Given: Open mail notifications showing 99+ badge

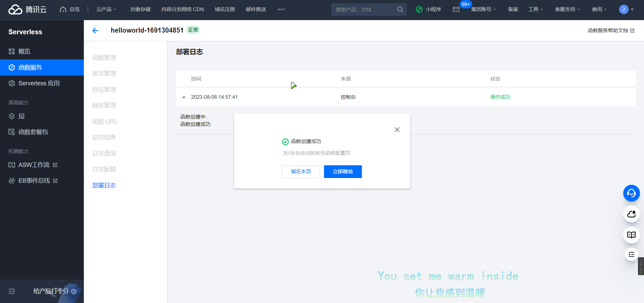Looking at the screenshot, I should [456, 9].
